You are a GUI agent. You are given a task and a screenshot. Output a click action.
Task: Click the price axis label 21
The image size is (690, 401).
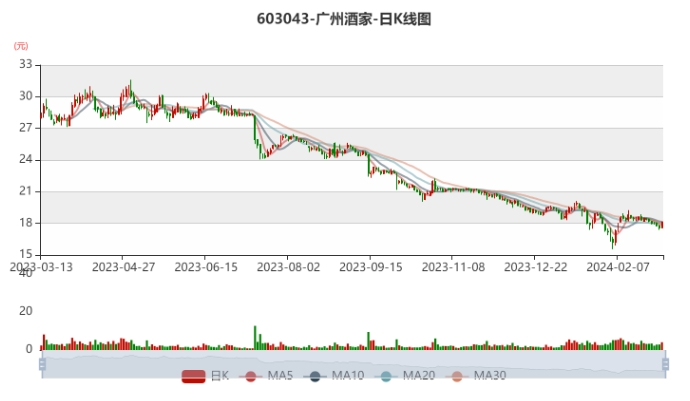click(x=26, y=191)
